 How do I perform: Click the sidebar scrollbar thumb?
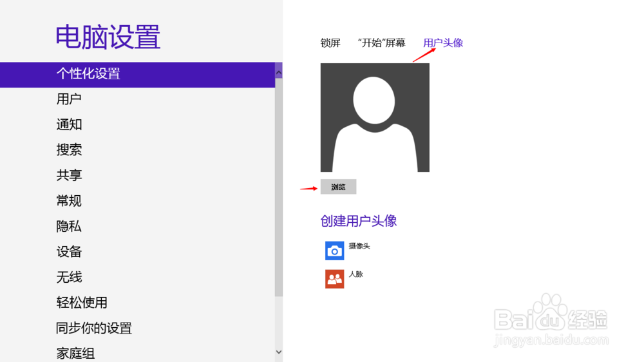279,187
